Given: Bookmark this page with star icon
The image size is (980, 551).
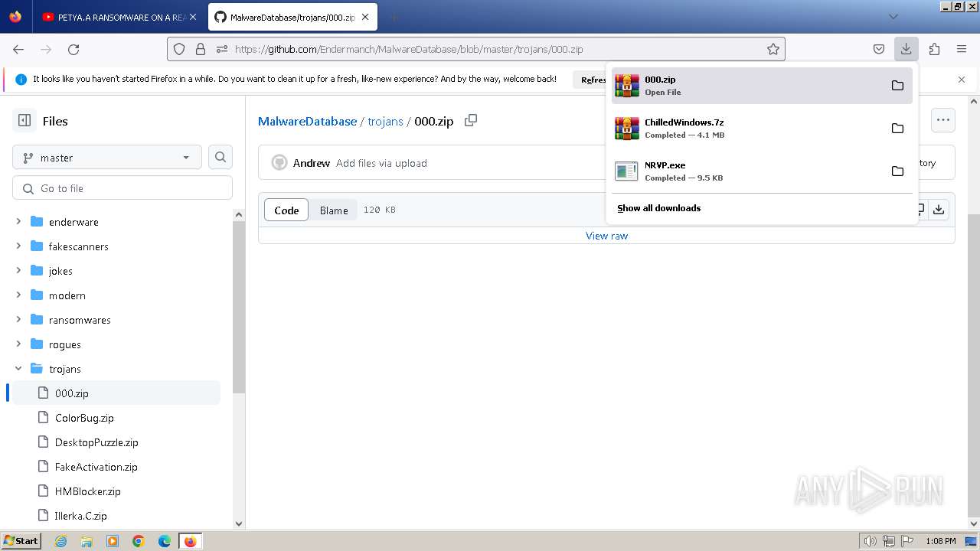Looking at the screenshot, I should coord(773,49).
